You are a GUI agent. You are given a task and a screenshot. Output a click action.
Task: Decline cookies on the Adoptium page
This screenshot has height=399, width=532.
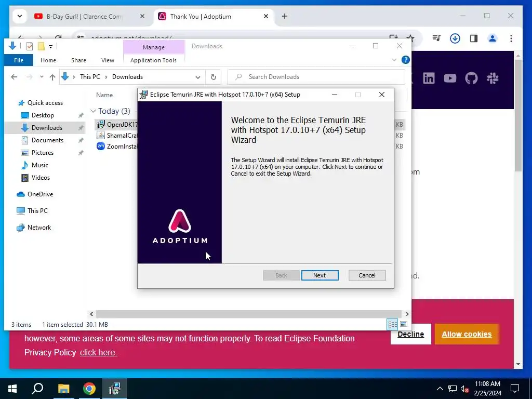pos(410,334)
